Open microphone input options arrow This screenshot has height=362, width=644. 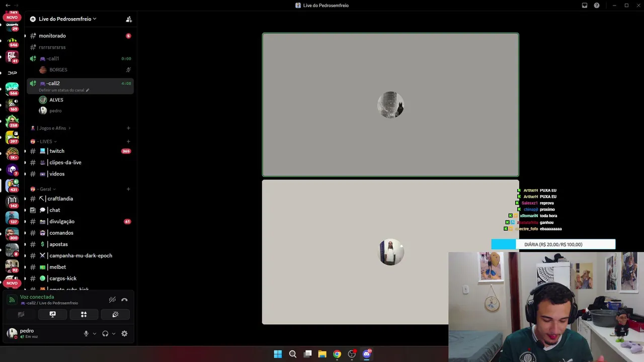(x=94, y=333)
